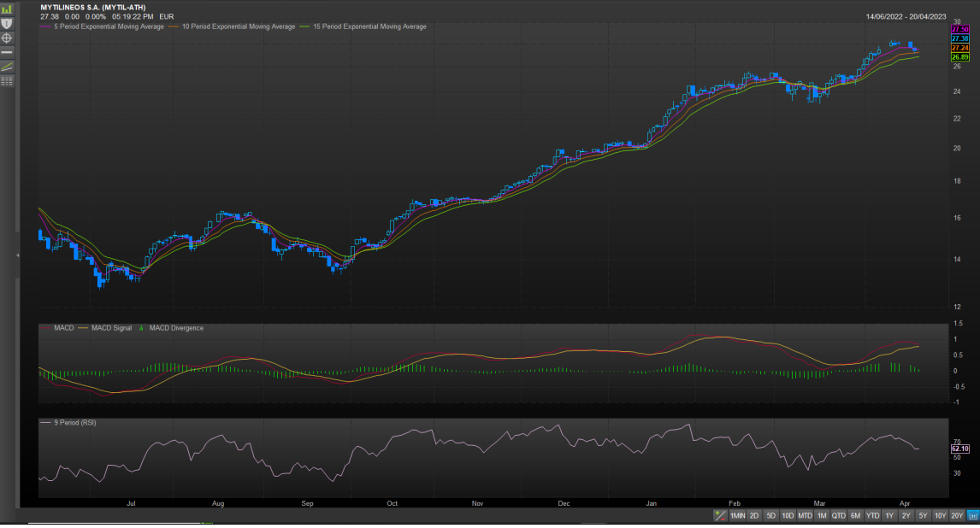Click the 5 Period Exponential Moving Average legend
Image resolution: width=980 pixels, height=528 pixels.
point(107,27)
